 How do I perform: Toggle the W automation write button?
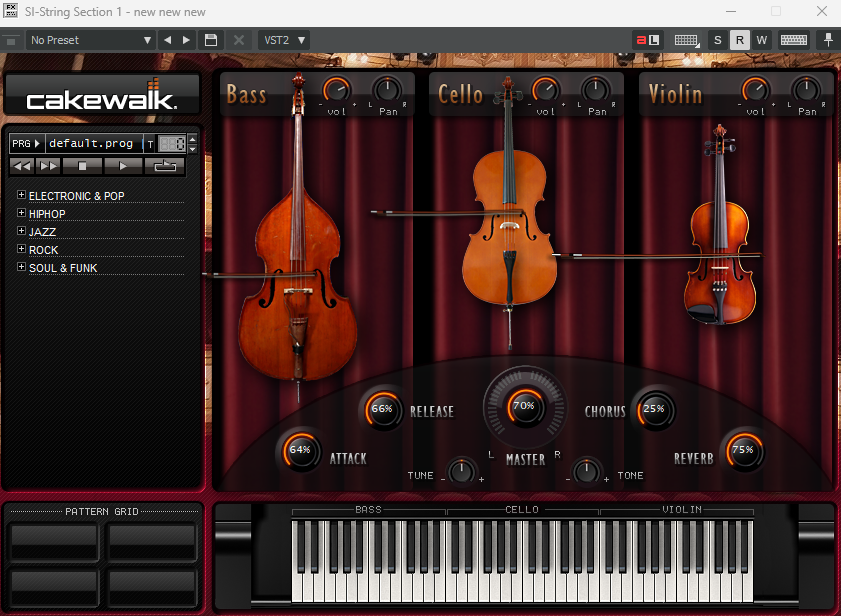point(762,40)
